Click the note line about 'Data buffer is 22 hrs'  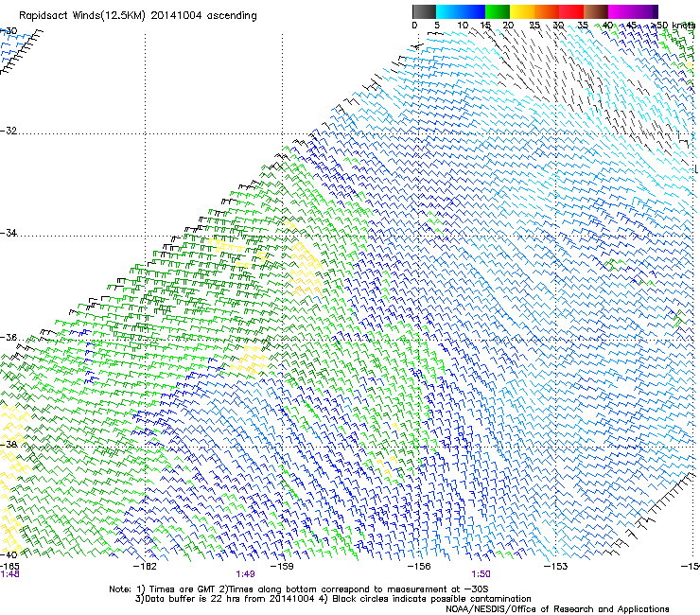pos(333,599)
